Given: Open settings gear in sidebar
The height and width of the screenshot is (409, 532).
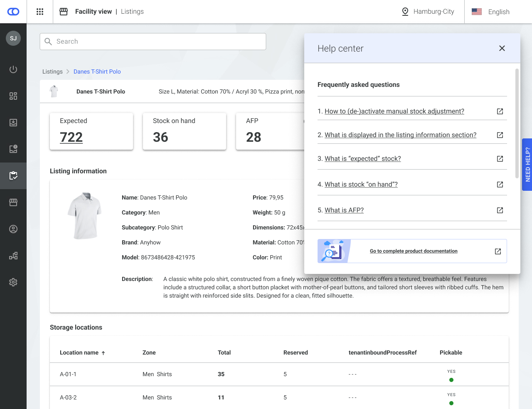Looking at the screenshot, I should 13,282.
